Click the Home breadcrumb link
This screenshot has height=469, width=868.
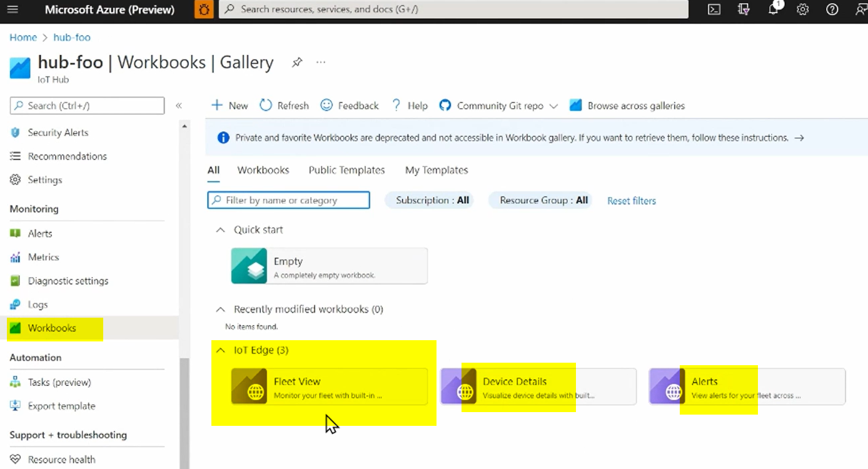(23, 38)
